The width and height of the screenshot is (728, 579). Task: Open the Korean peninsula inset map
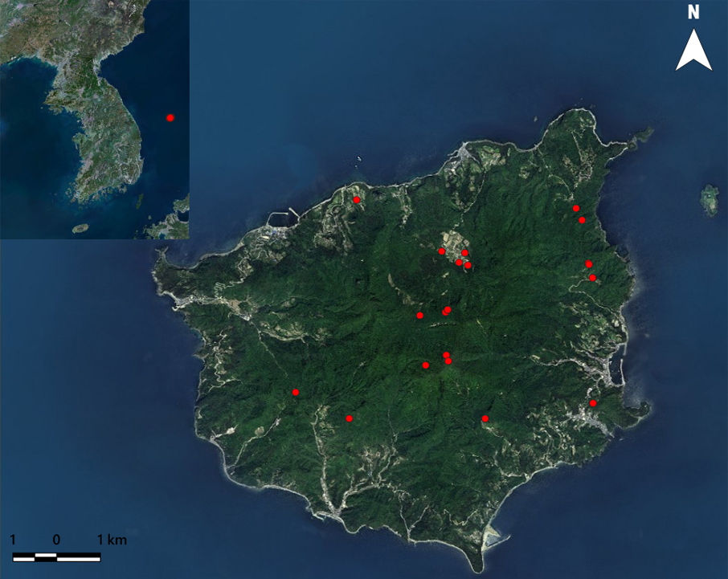coord(95,119)
